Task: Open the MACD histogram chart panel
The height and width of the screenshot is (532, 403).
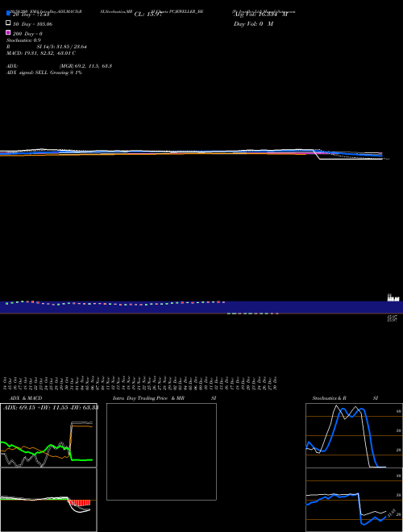Action: pos(48,500)
